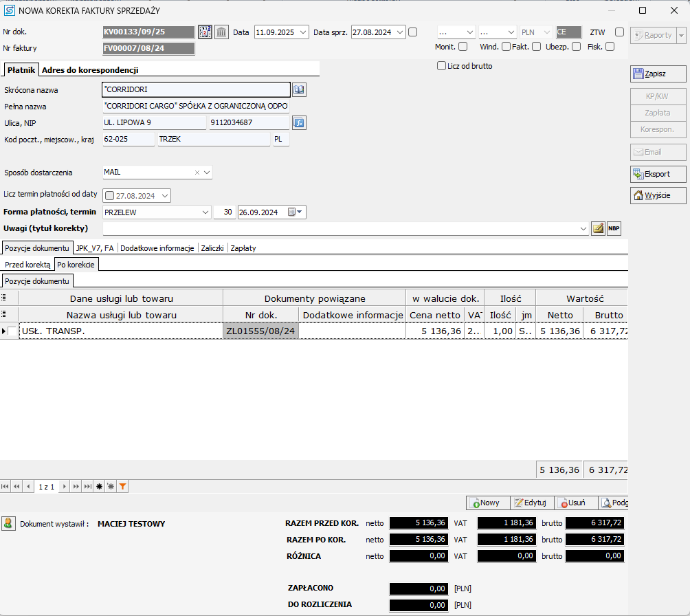Enable the Licz od brutto checkbox
This screenshot has height=616, width=690.
[442, 66]
